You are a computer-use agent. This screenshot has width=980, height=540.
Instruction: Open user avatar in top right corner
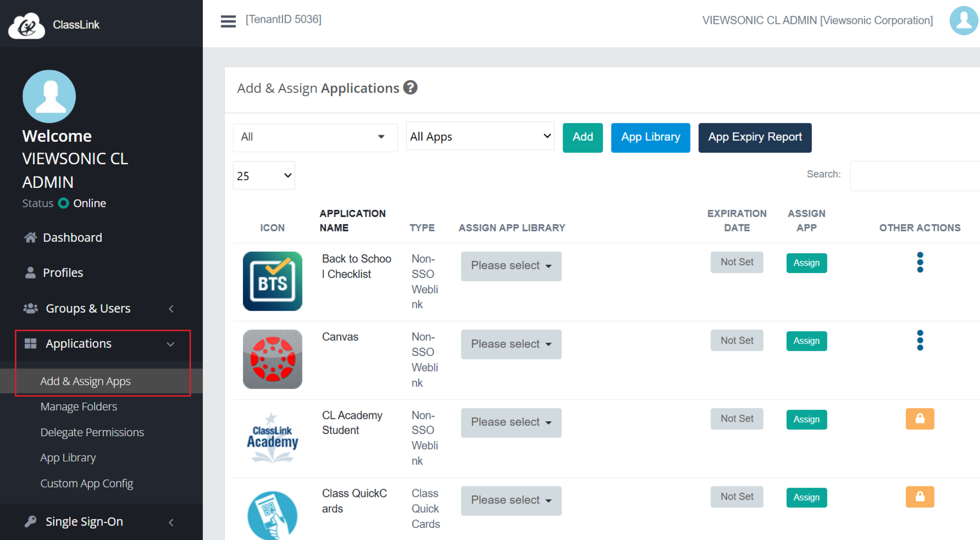click(x=963, y=21)
